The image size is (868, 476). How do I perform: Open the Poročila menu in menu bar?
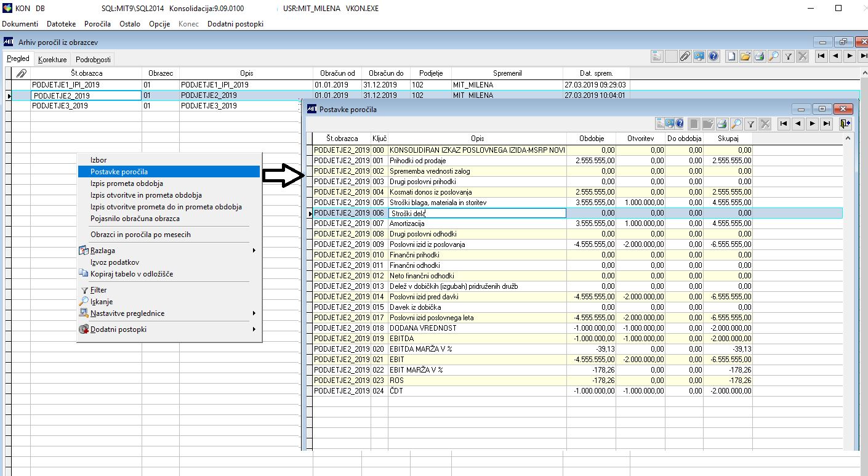click(x=97, y=24)
